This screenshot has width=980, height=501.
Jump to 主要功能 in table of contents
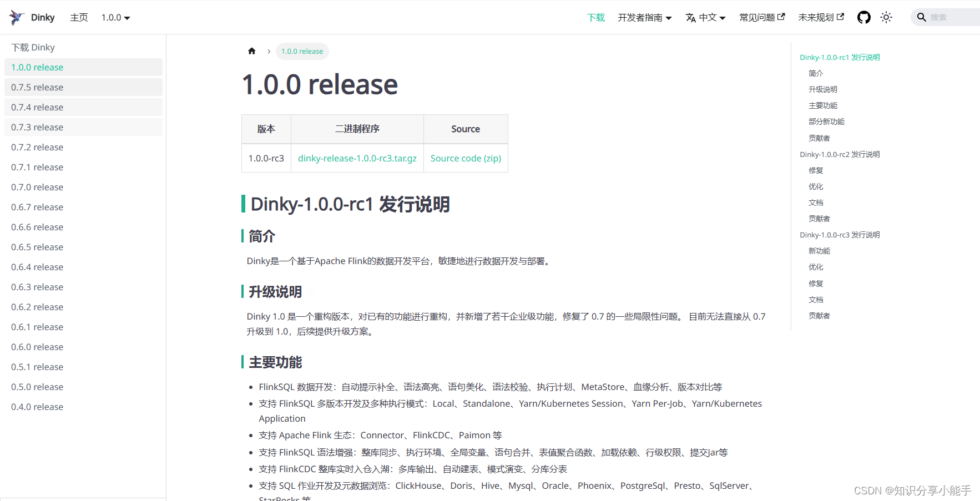tap(823, 105)
